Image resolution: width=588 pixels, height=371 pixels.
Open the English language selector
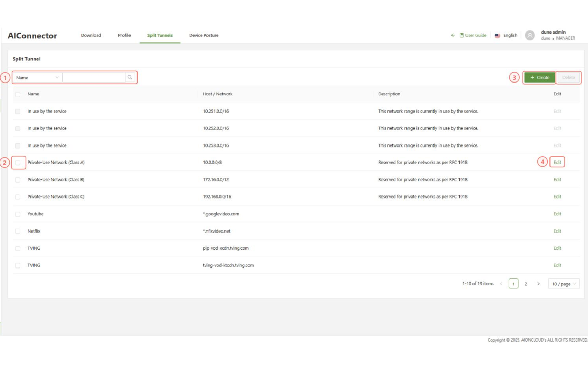click(510, 35)
